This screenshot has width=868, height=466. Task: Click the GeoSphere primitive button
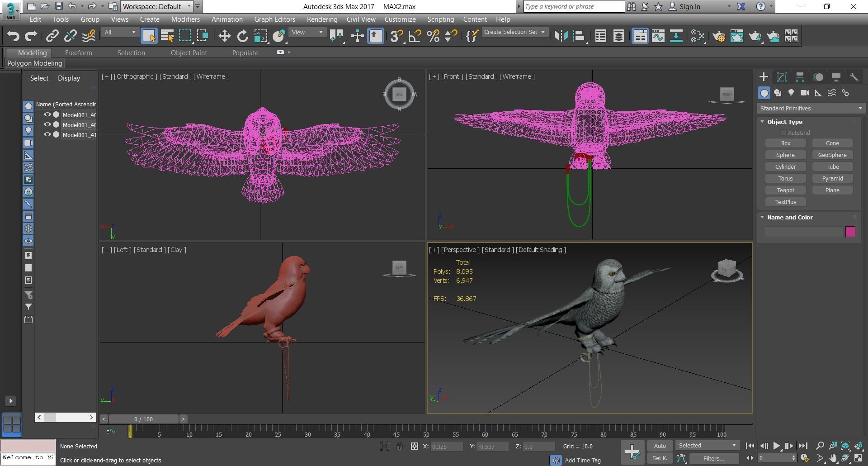coord(832,155)
